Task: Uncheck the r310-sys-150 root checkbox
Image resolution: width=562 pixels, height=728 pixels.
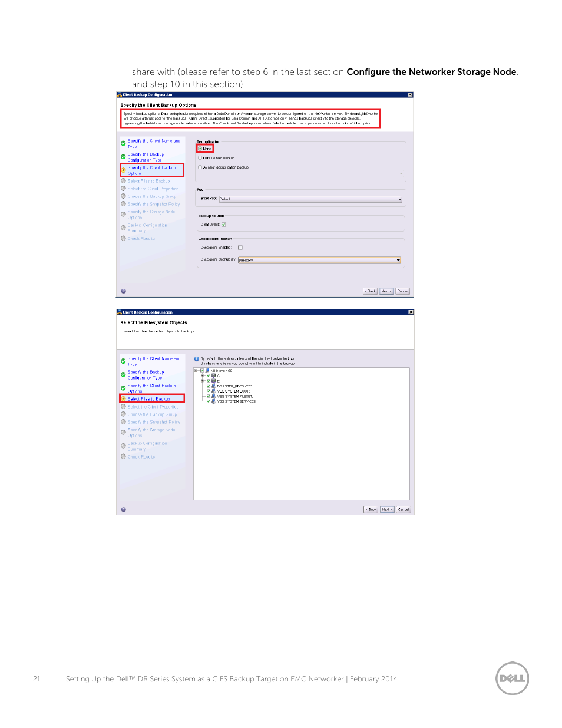Action: (202, 371)
